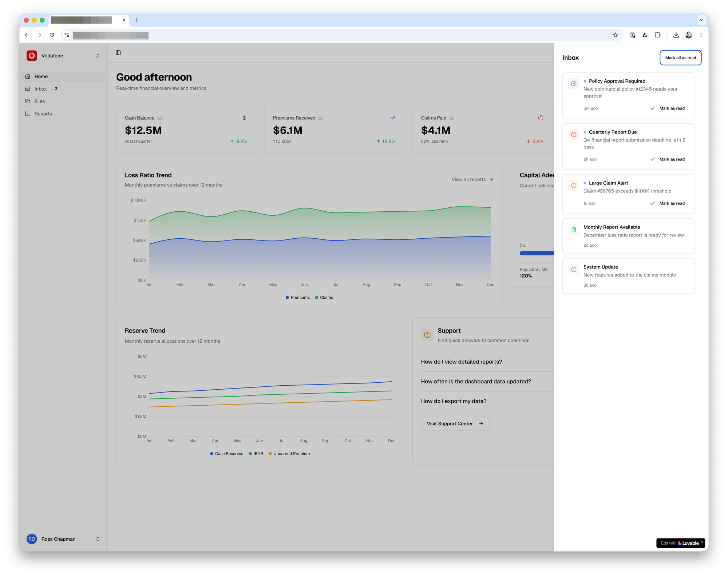Mark Policy Approval Required as read

pyautogui.click(x=668, y=108)
